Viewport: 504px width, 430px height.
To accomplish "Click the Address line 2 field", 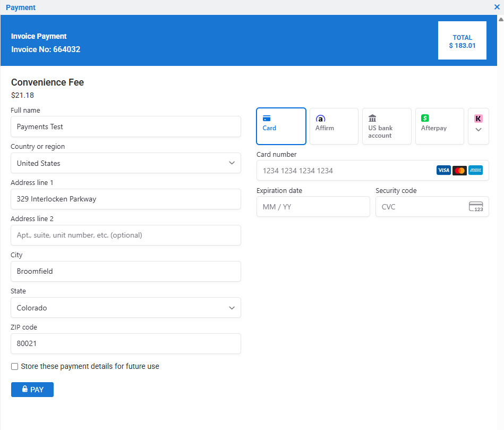I will [125, 235].
